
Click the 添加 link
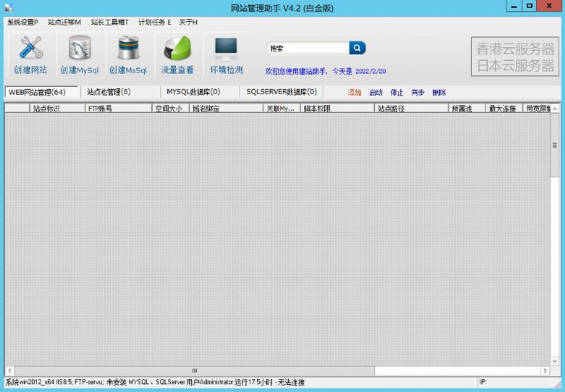tap(354, 93)
